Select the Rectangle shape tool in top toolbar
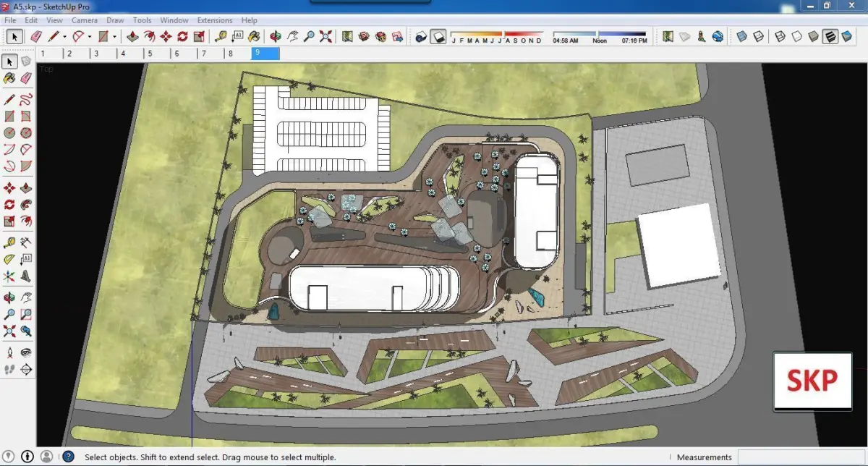The width and height of the screenshot is (868, 466). pyautogui.click(x=103, y=36)
